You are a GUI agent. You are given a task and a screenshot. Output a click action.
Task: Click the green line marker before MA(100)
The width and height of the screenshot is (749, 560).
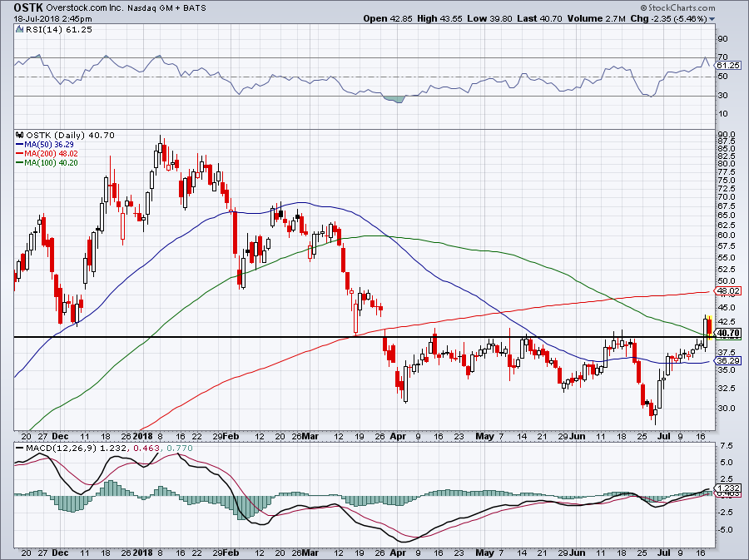(x=20, y=163)
